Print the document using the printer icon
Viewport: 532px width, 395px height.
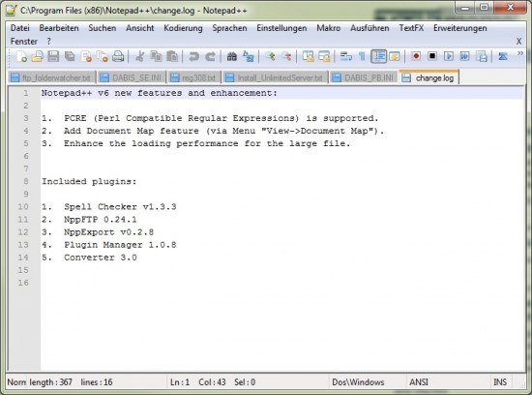[x=118, y=56]
